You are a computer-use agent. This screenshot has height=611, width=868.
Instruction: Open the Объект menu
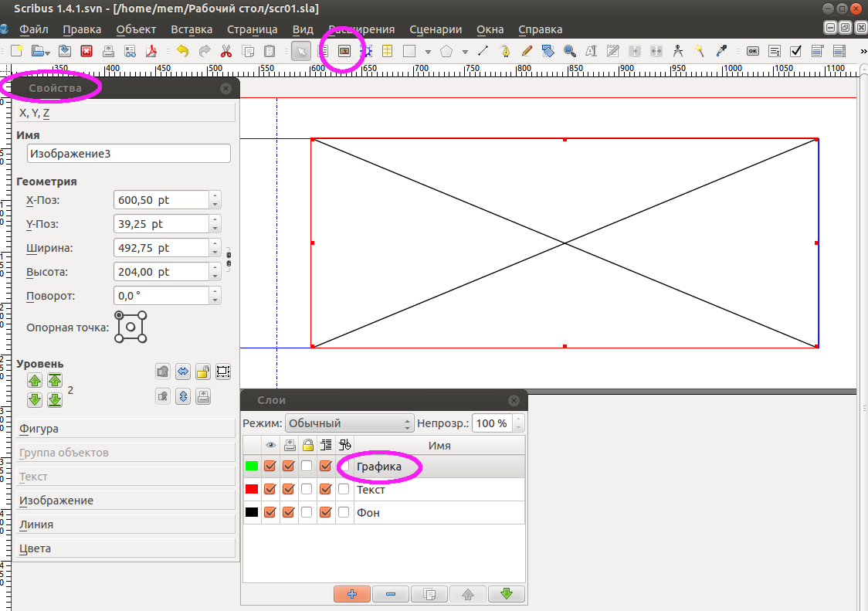136,29
